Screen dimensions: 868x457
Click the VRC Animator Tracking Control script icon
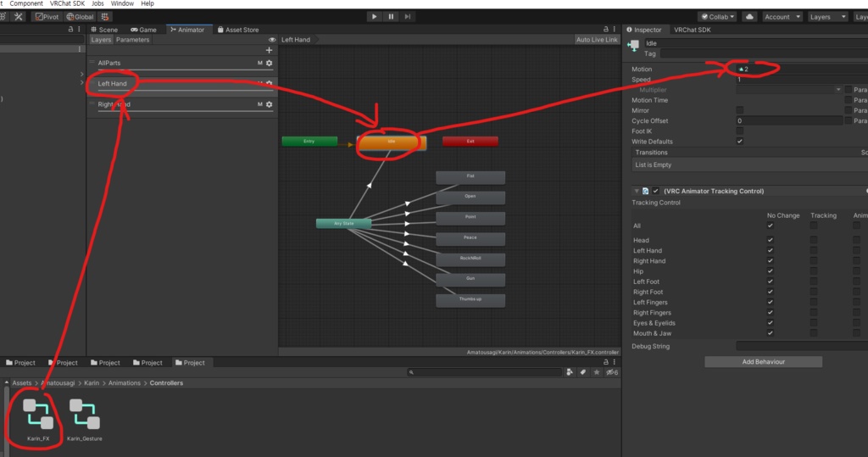(x=645, y=191)
